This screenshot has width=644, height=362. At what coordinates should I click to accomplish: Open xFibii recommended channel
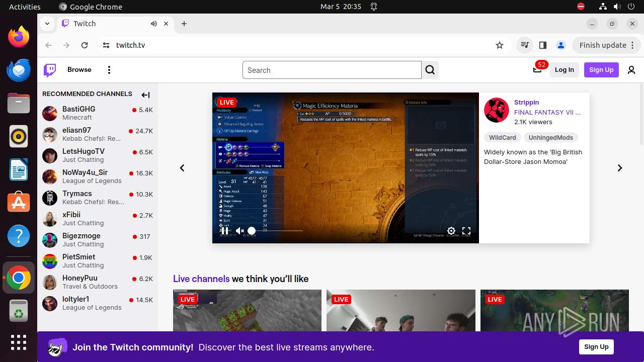pos(98,219)
